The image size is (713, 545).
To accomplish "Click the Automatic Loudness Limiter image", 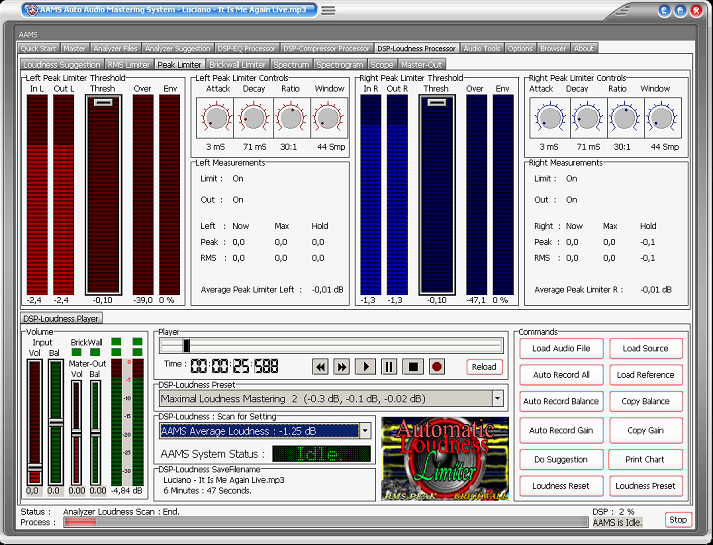I will (445, 459).
